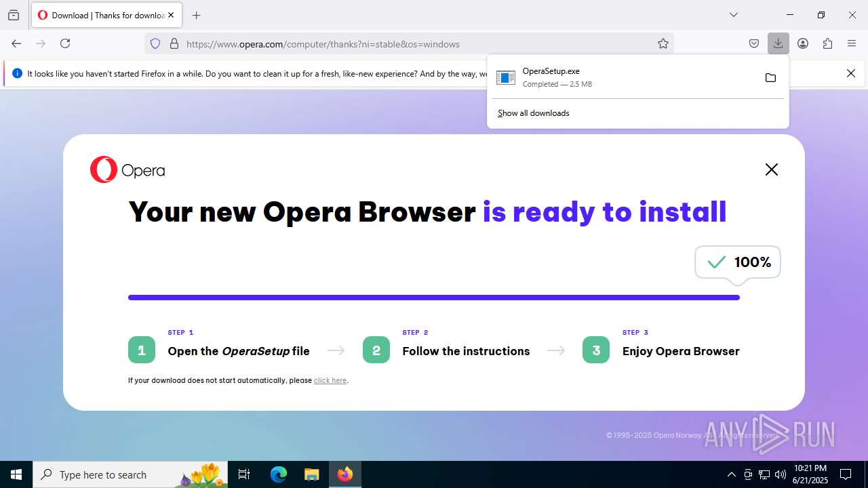Open clock showing 10:21 PM
This screenshot has width=868, height=488.
(810, 474)
